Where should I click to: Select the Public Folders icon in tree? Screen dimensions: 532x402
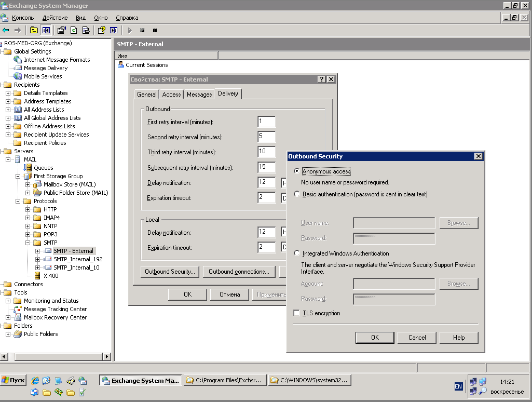click(x=18, y=334)
